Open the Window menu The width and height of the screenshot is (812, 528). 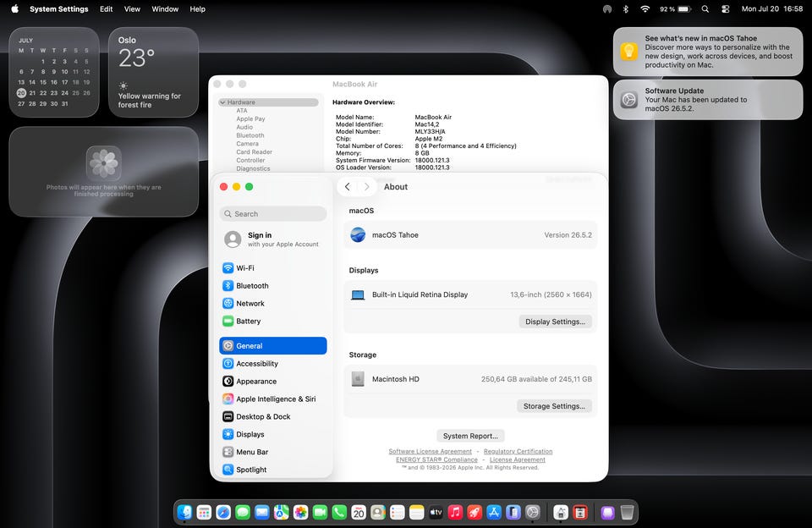pyautogui.click(x=165, y=8)
